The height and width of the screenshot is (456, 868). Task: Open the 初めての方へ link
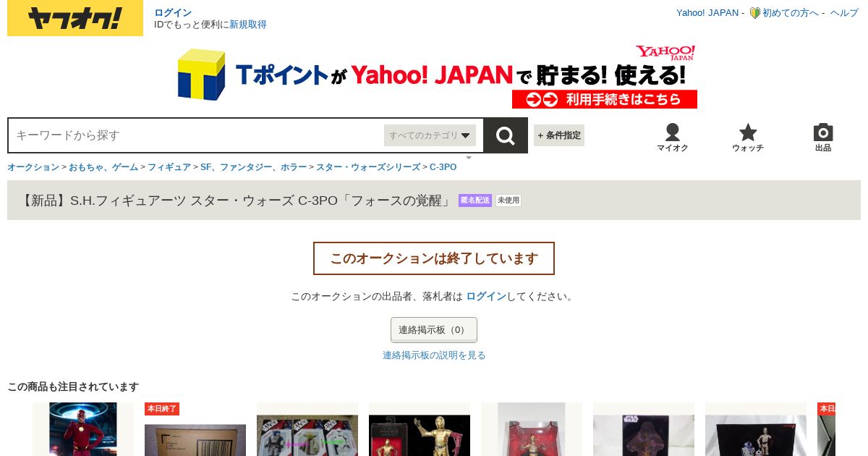[x=791, y=13]
